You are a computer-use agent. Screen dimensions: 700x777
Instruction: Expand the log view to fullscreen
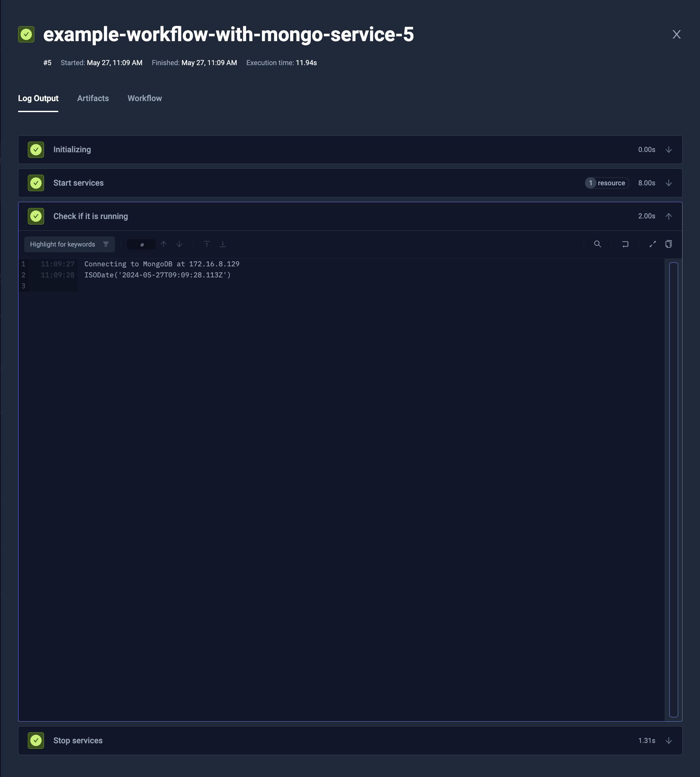pos(653,244)
